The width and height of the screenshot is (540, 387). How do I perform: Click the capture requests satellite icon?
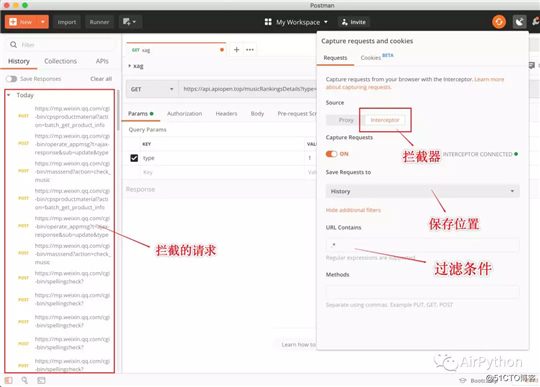[519, 22]
